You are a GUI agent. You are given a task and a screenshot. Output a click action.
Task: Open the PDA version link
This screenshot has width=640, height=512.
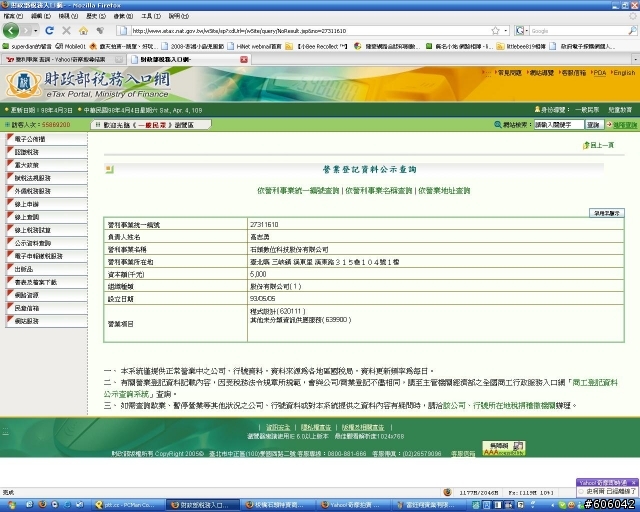coord(599,73)
